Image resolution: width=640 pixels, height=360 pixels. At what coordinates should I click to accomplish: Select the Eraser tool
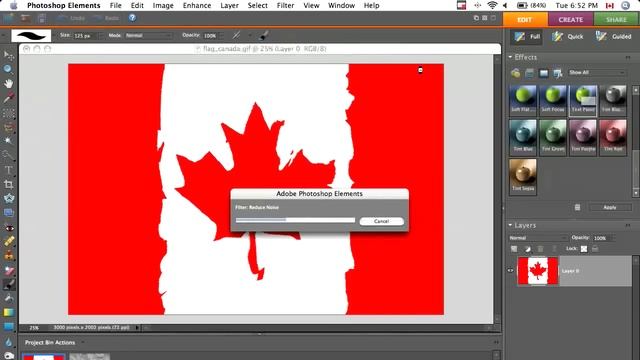8,271
